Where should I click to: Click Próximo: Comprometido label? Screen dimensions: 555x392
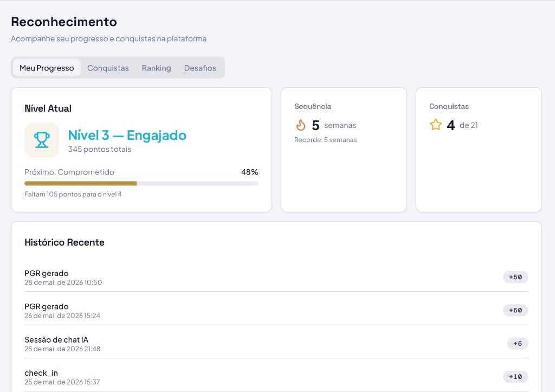tap(69, 172)
